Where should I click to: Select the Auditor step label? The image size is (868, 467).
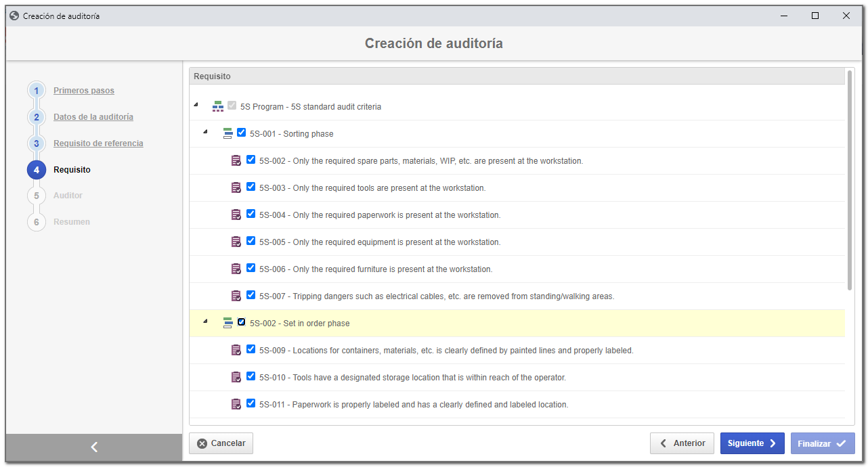pos(68,196)
